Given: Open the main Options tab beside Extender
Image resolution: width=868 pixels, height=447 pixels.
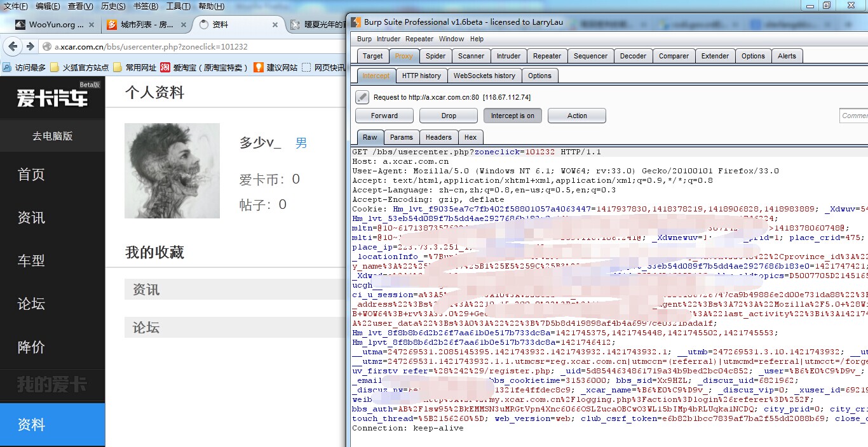Looking at the screenshot, I should 753,56.
